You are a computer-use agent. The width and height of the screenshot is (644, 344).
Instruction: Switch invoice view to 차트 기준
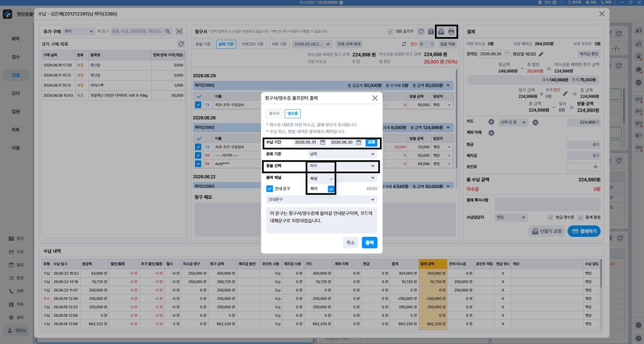click(279, 44)
